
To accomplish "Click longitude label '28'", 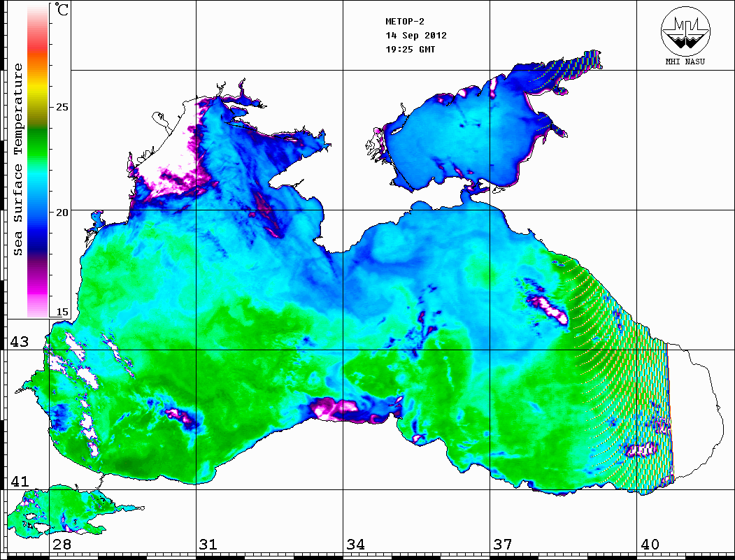I will point(62,545).
